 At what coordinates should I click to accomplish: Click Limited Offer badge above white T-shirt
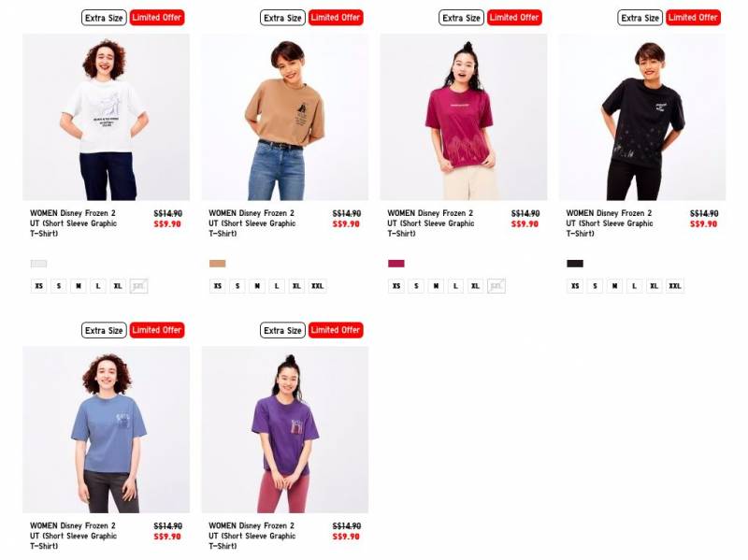[157, 18]
